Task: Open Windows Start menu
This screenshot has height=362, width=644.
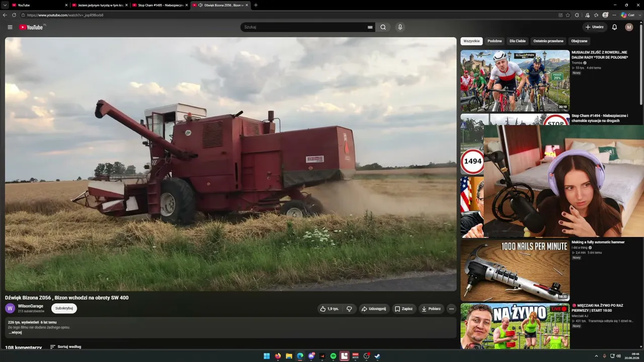Action: [x=267, y=356]
